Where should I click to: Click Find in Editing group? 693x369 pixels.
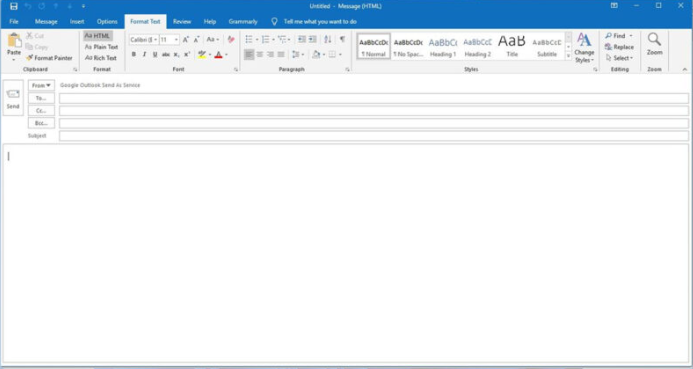click(x=618, y=36)
